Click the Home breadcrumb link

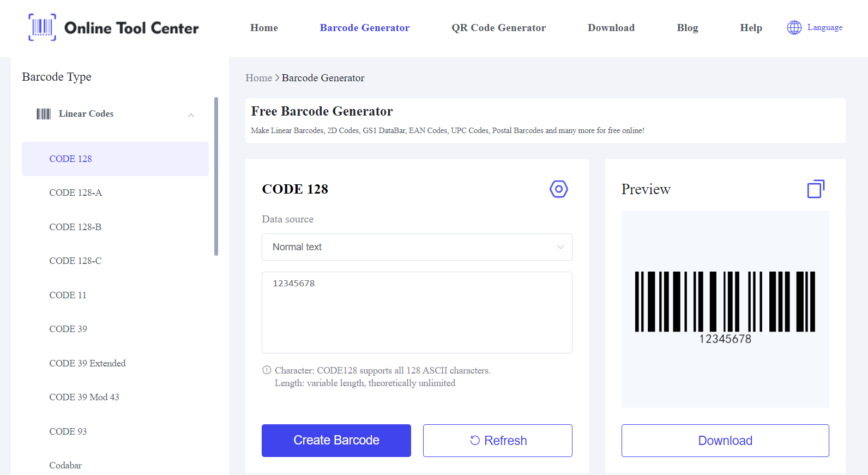(258, 78)
